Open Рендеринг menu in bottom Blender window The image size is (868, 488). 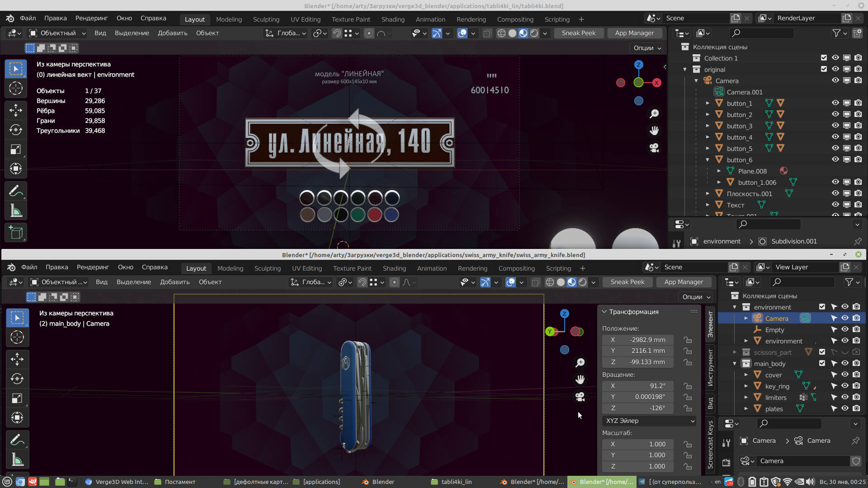93,267
